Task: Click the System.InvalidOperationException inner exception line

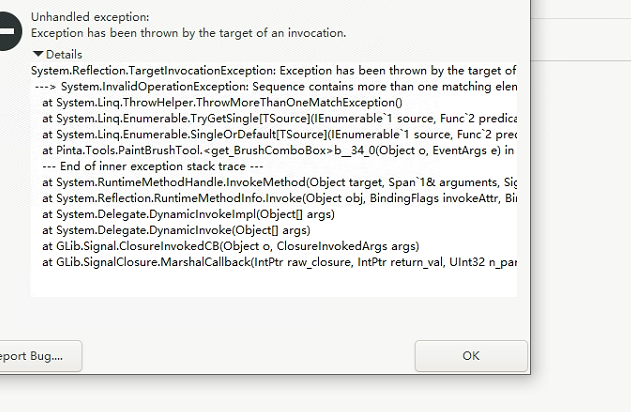Action: 276,87
